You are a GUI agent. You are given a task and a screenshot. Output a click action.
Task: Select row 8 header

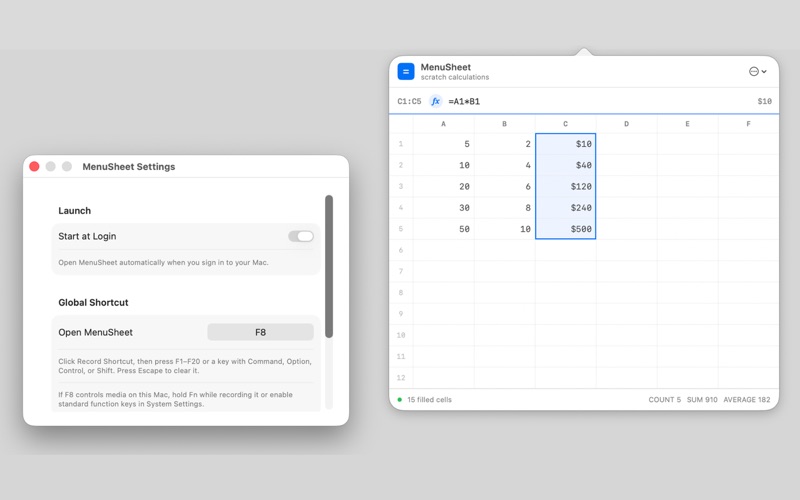tap(401, 293)
